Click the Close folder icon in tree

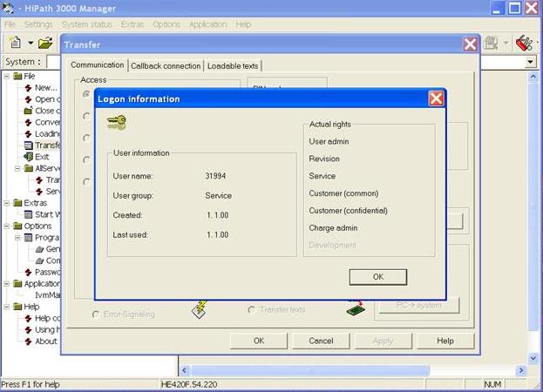tap(29, 111)
